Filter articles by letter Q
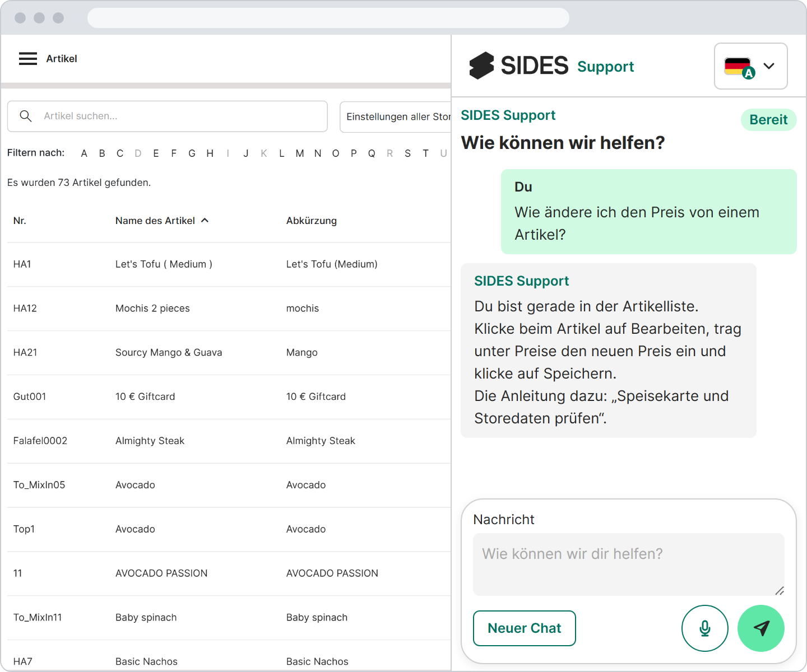807x672 pixels. pos(372,153)
